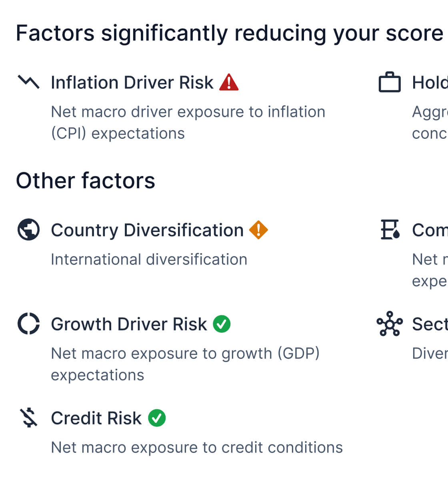Click the 'International diversification' description text
The width and height of the screenshot is (448, 480).
[149, 260]
